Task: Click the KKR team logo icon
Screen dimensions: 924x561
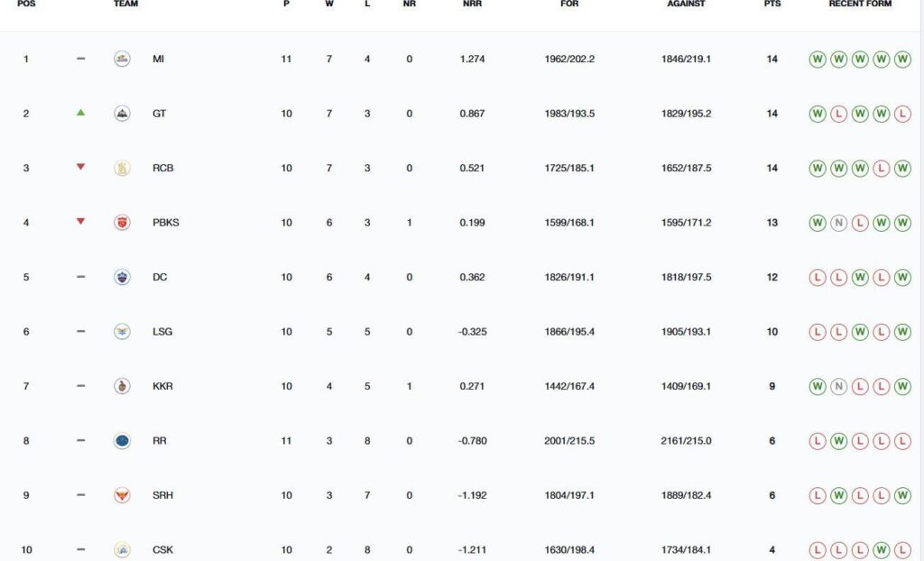Action: [122, 386]
